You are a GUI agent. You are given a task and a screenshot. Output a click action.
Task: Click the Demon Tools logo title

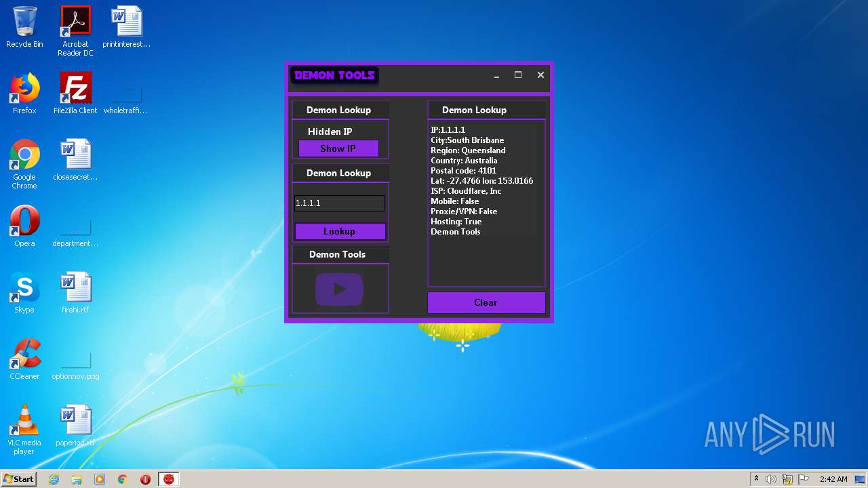(x=334, y=75)
